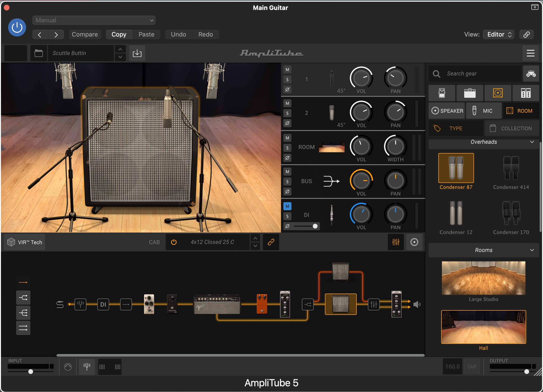Click the BUS routing icon
Screen dimensions: 543x392
[x=331, y=181]
